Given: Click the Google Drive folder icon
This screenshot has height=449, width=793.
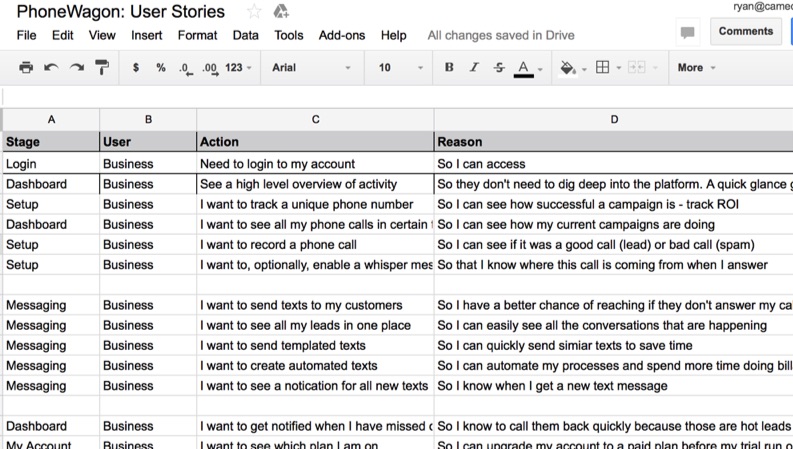Looking at the screenshot, I should (281, 12).
